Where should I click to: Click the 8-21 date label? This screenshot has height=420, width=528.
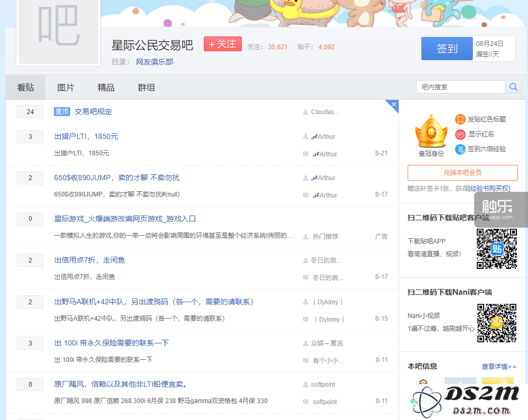coord(381,153)
